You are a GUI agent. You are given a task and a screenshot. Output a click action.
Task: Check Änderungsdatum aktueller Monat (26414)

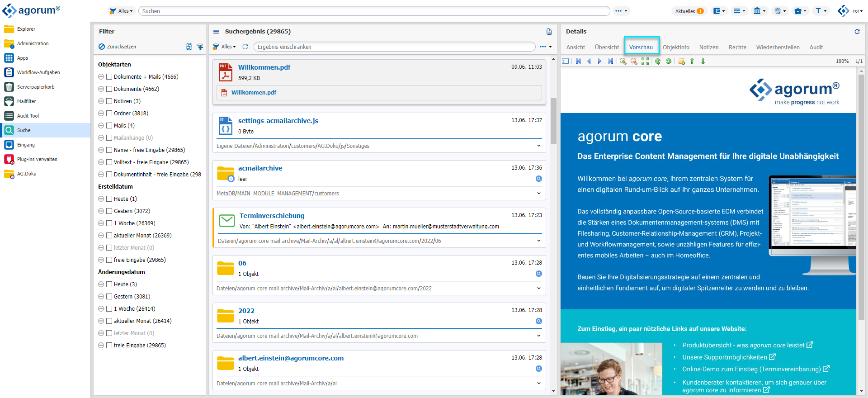pos(109,321)
